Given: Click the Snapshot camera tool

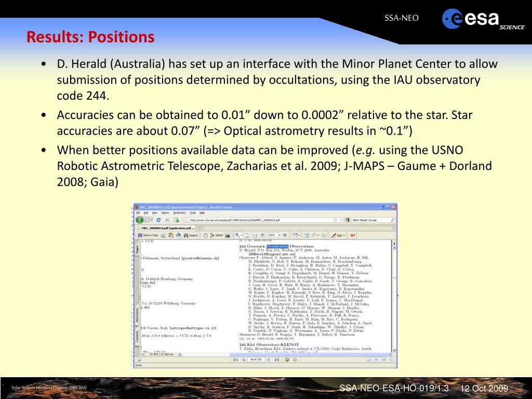Looking at the screenshot, I should 228,235.
